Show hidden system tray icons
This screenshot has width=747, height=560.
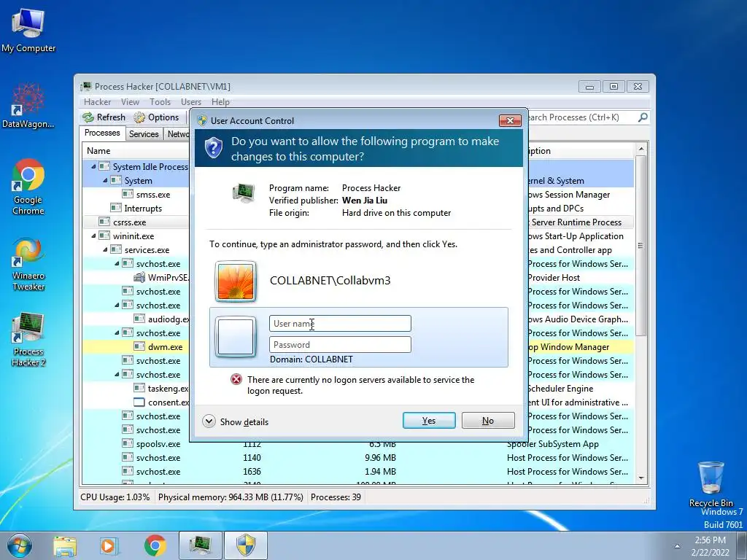tap(677, 546)
